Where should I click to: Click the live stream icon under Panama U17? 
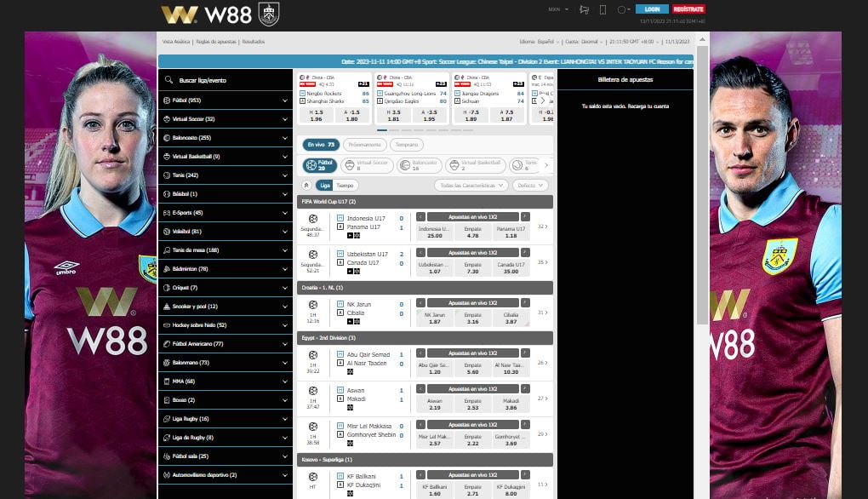click(350, 235)
